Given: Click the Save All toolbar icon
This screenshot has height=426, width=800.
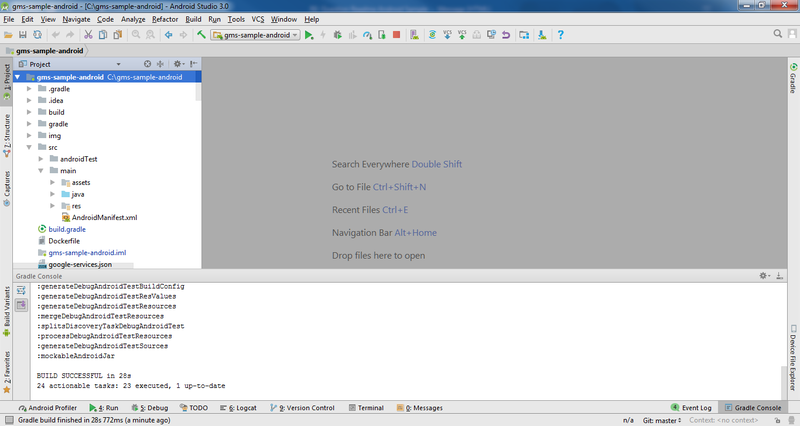Looking at the screenshot, I should [x=21, y=35].
